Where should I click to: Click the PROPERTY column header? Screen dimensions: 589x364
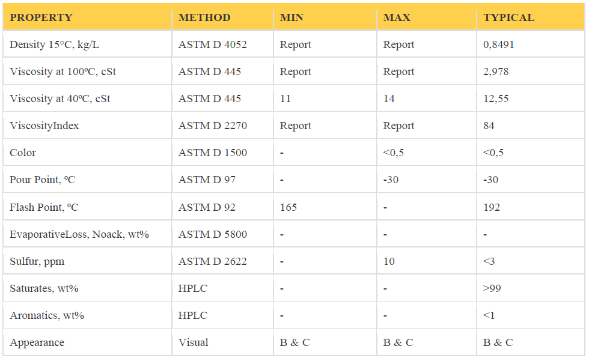41,17
